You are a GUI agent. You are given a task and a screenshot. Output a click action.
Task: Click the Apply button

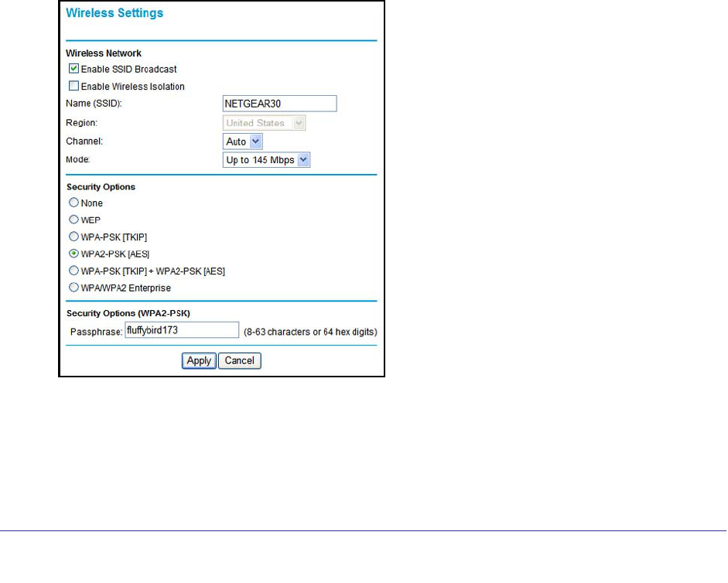pyautogui.click(x=199, y=360)
